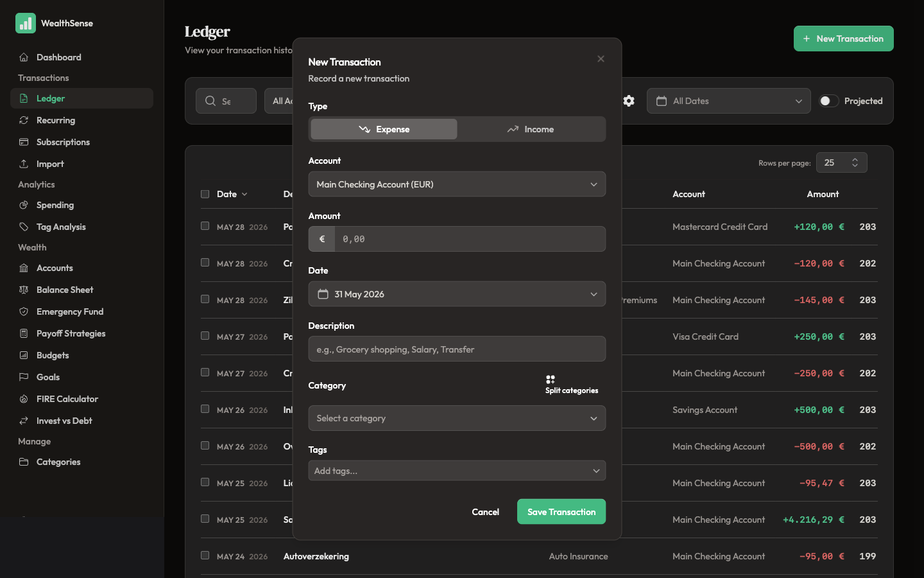Open the All Dates filter dropdown
Image resolution: width=924 pixels, height=578 pixels.
[x=729, y=101]
